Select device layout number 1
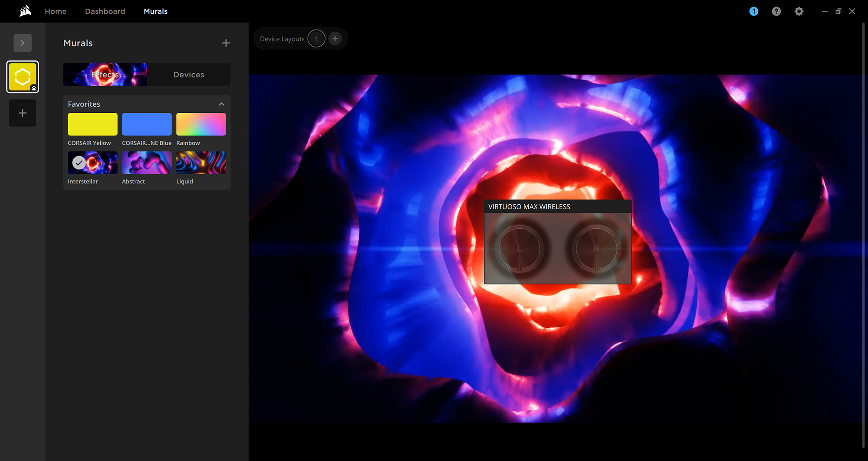Viewport: 868px width, 461px height. pos(316,39)
